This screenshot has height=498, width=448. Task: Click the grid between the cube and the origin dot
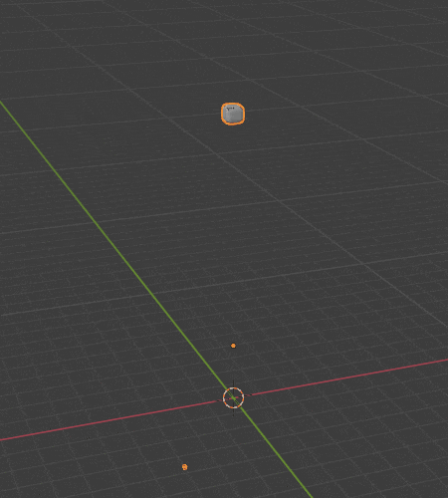click(x=233, y=232)
